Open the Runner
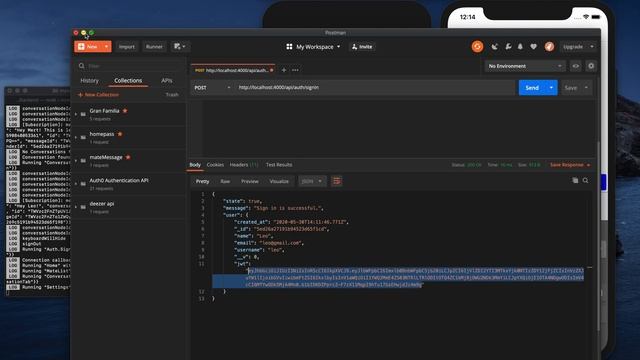Screen dimensions: 640x360 [x=154, y=47]
